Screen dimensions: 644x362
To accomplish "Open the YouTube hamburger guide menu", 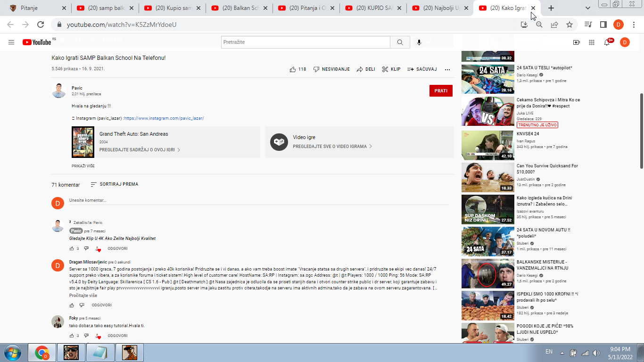I will click(x=11, y=42).
